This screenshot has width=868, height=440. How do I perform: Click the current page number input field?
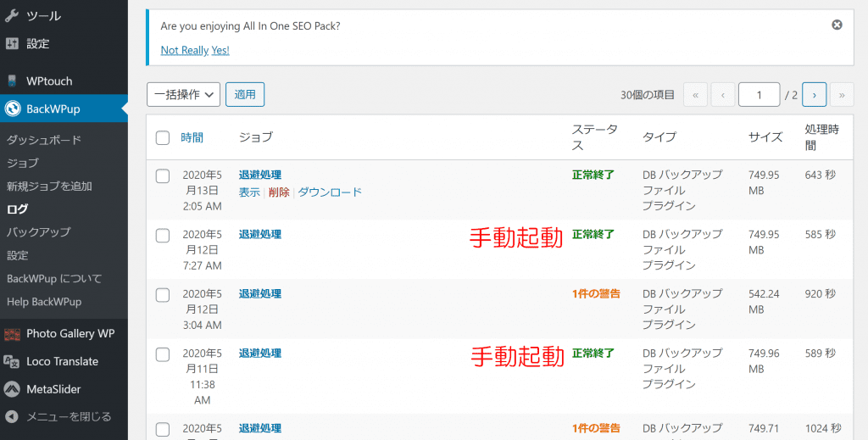[759, 95]
